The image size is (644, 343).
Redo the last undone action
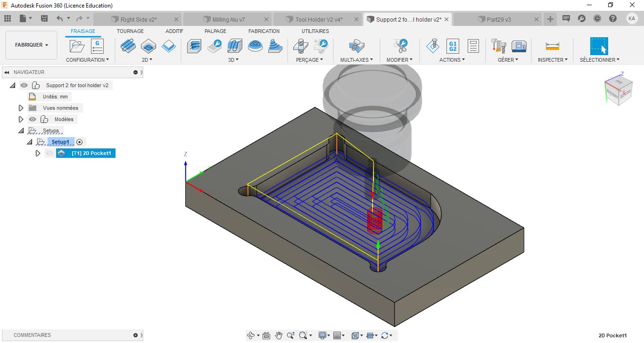coord(79,18)
